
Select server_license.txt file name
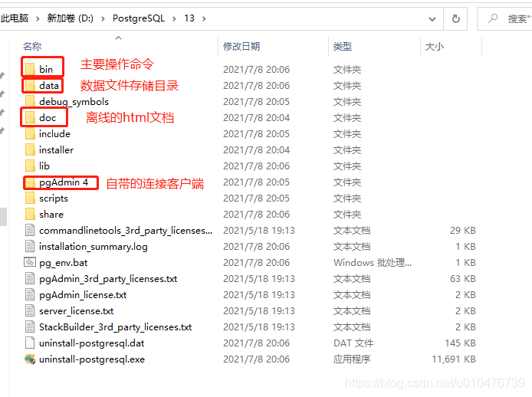click(77, 311)
